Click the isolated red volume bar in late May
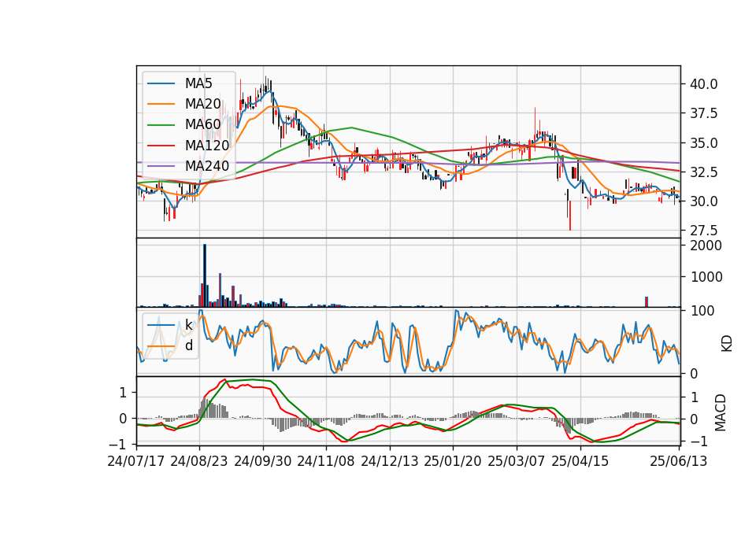The height and width of the screenshot is (543, 756). [x=647, y=302]
